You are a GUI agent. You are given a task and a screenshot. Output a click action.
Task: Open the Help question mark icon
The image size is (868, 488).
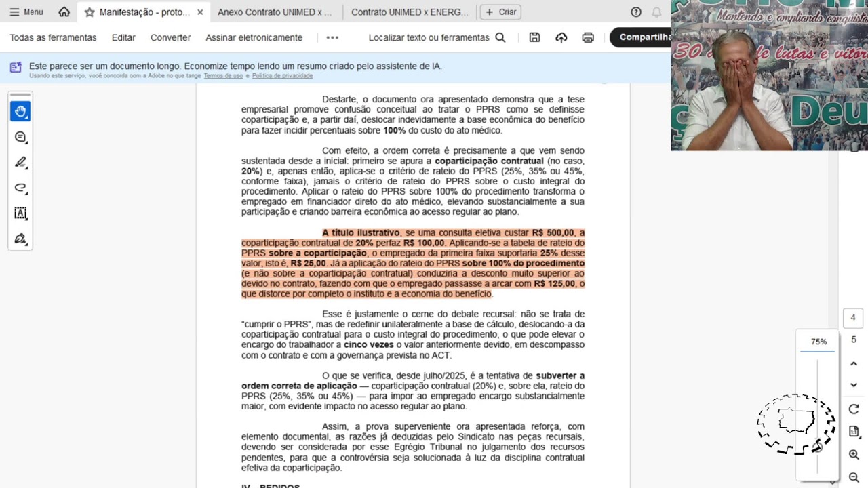636,12
